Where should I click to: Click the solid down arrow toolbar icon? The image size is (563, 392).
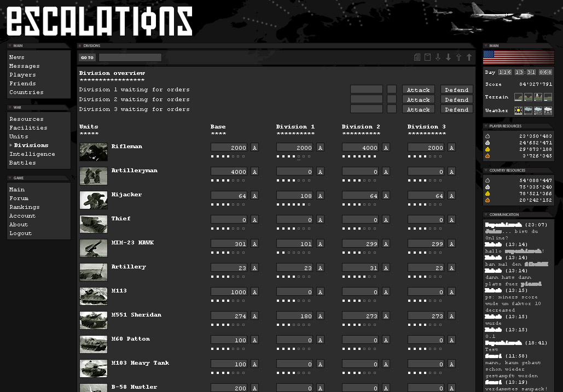(448, 57)
